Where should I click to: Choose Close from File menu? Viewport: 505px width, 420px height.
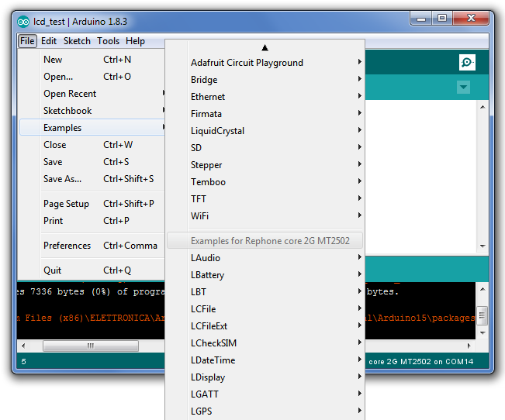pyautogui.click(x=92, y=145)
